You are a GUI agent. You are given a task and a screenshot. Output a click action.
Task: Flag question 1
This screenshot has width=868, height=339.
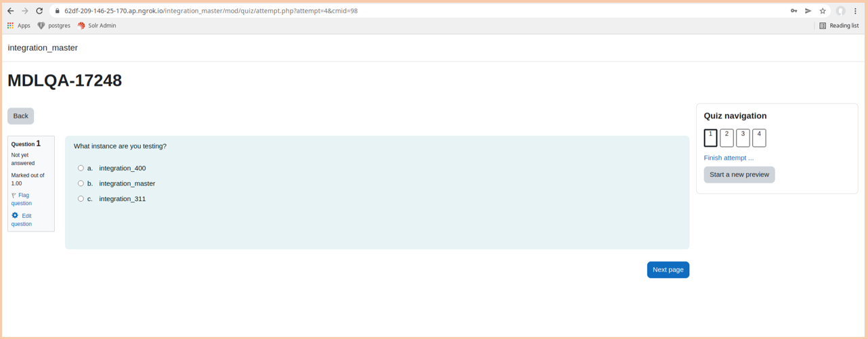[x=21, y=199]
